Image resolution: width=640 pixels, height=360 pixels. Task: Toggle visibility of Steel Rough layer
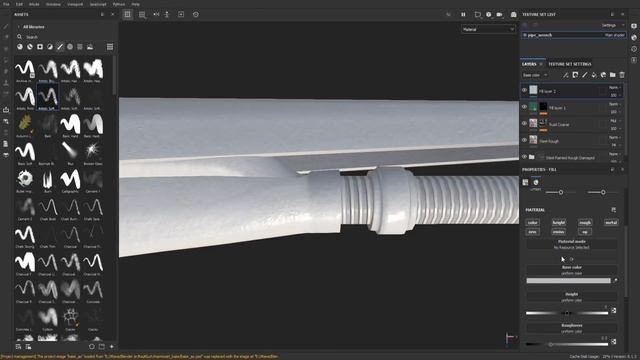tap(524, 140)
